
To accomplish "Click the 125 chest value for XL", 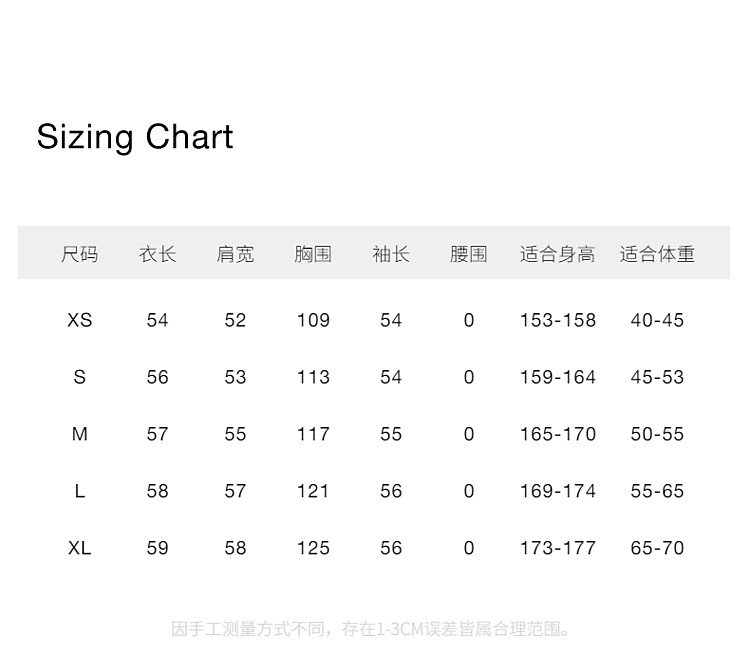I will click(313, 548).
